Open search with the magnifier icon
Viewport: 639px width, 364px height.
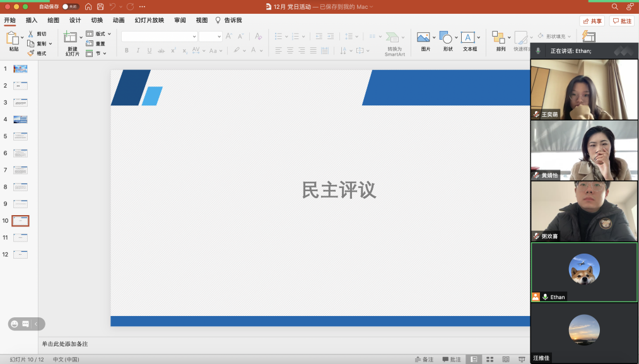tap(615, 6)
